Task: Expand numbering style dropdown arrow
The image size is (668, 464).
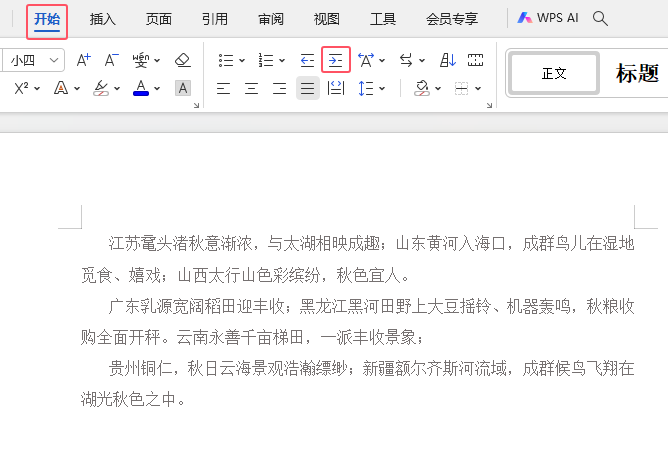Action: 282,61
